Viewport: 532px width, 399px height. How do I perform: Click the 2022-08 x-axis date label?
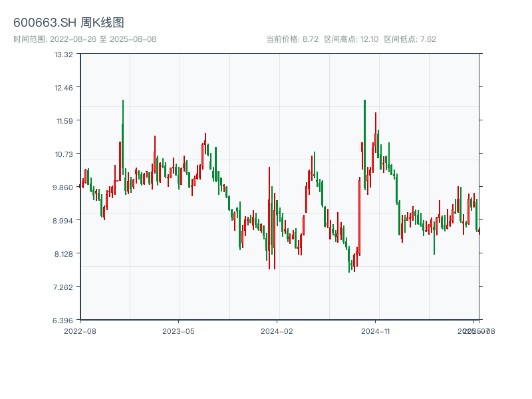(x=80, y=331)
